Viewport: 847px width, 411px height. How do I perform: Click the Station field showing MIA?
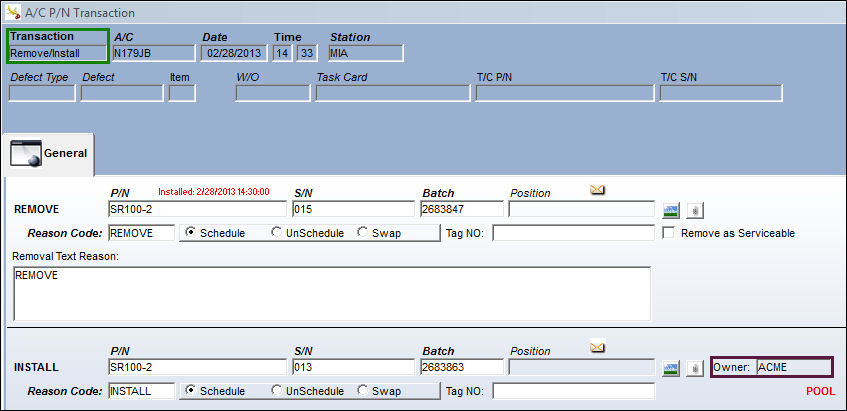coord(365,53)
